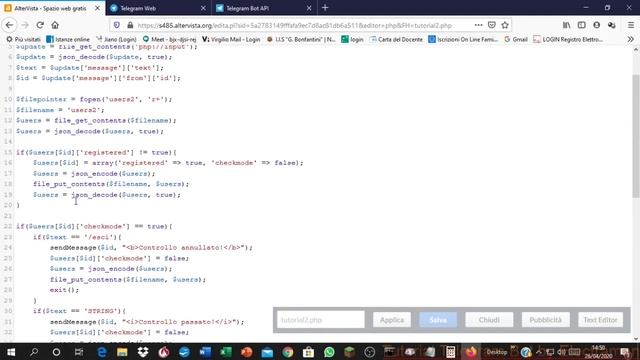640x360 pixels.
Task: View site security padlock info
Action: coord(130,25)
